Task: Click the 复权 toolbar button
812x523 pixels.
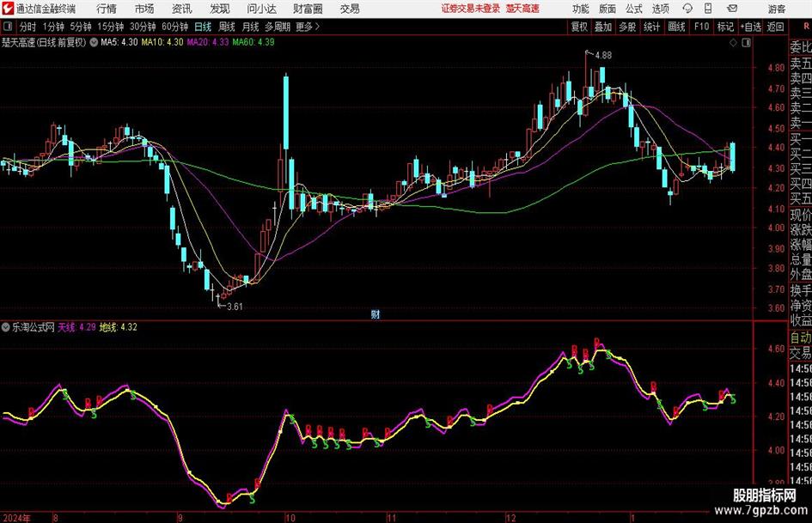Action: point(579,27)
